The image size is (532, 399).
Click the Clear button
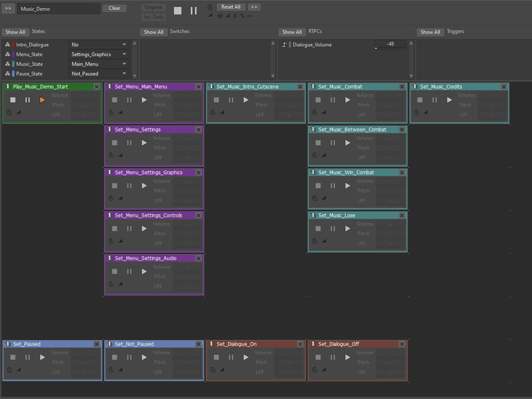[114, 8]
